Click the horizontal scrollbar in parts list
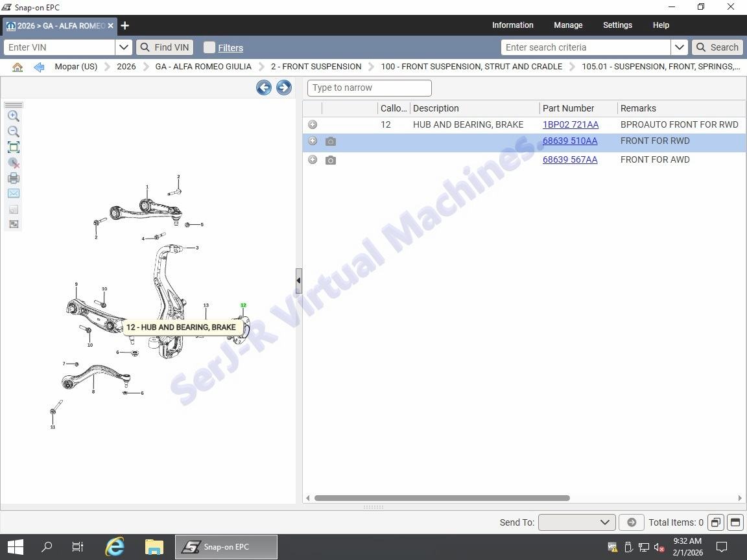Screen dimensions: 747x560 point(442,498)
